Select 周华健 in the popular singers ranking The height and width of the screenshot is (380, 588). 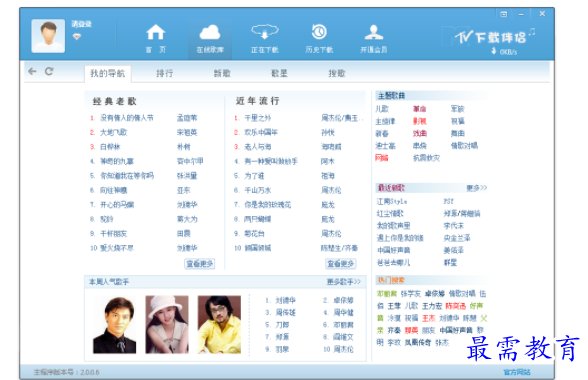(x=343, y=312)
